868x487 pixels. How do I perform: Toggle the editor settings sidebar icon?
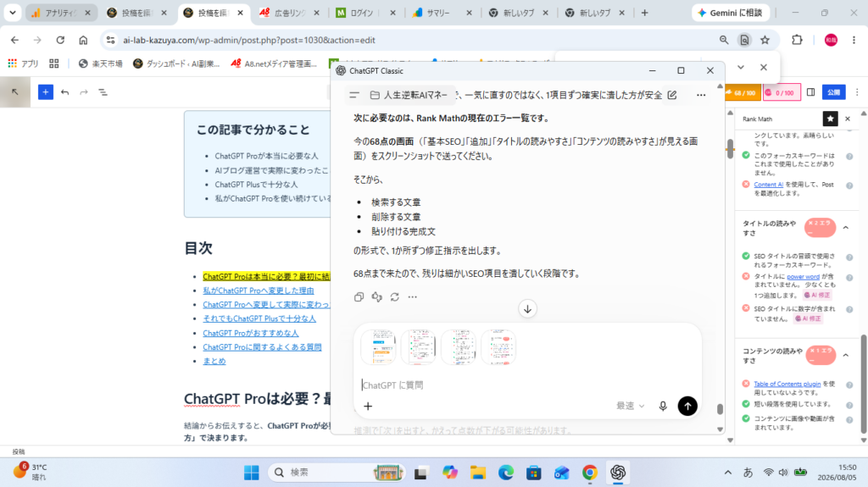tap(811, 92)
